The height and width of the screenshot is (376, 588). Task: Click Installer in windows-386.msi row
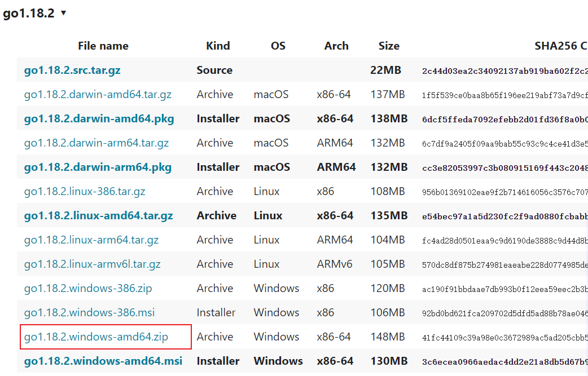[216, 312]
